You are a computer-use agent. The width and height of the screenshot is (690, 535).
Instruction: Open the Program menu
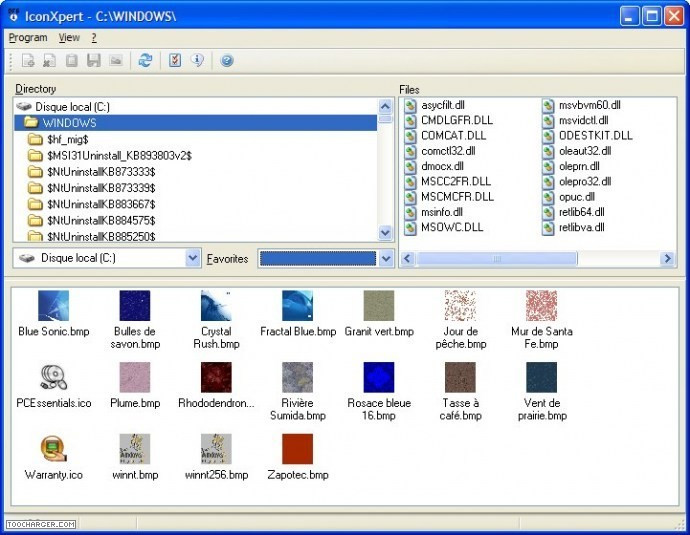click(x=28, y=38)
